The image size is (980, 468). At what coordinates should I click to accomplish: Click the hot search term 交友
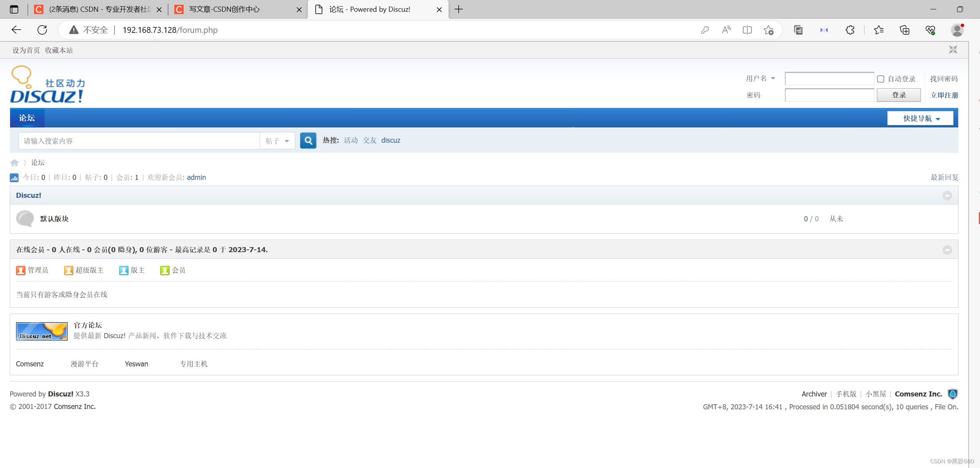370,140
